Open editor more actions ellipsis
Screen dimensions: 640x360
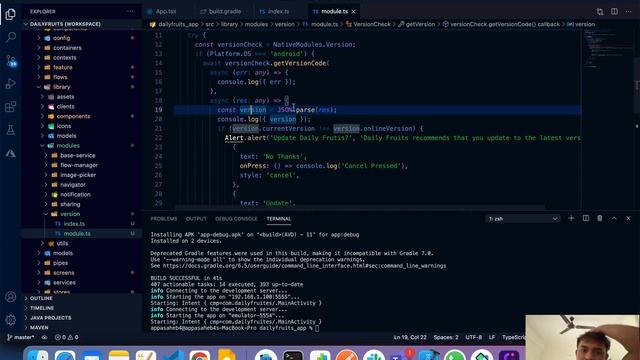pos(629,11)
